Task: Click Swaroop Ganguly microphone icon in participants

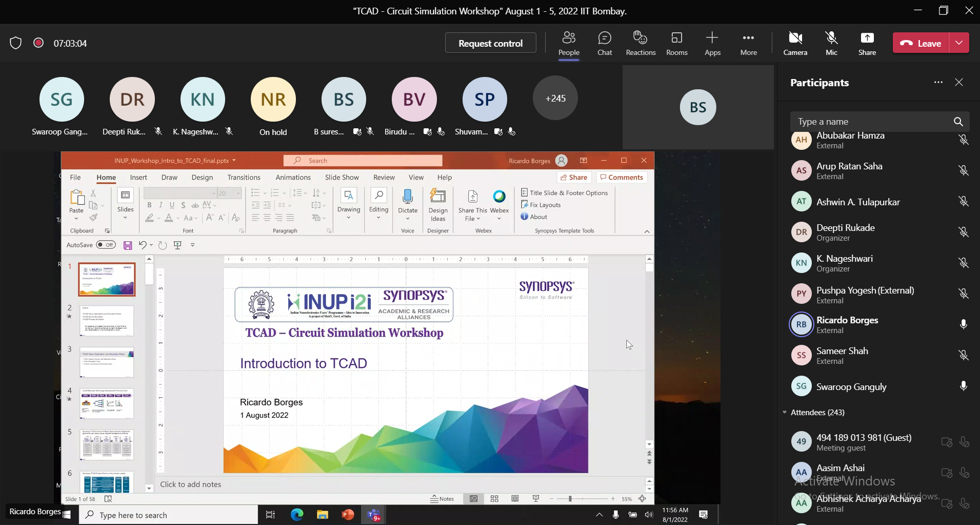Action: pyautogui.click(x=963, y=386)
